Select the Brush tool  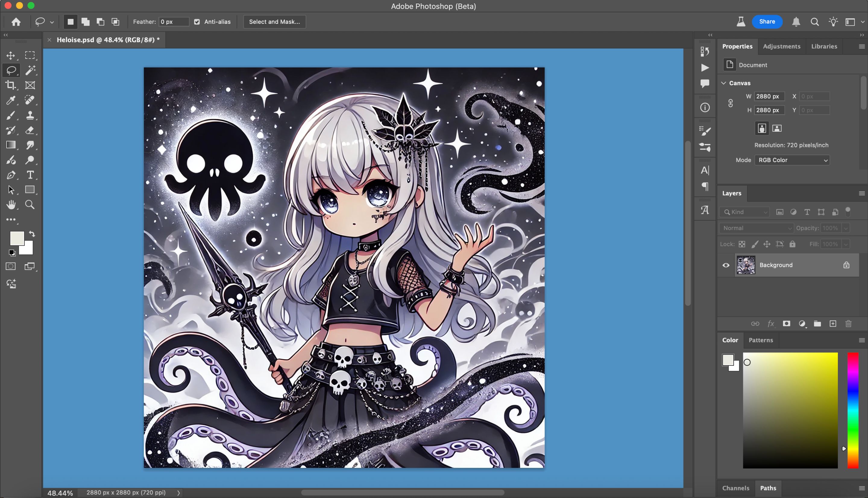(x=11, y=115)
